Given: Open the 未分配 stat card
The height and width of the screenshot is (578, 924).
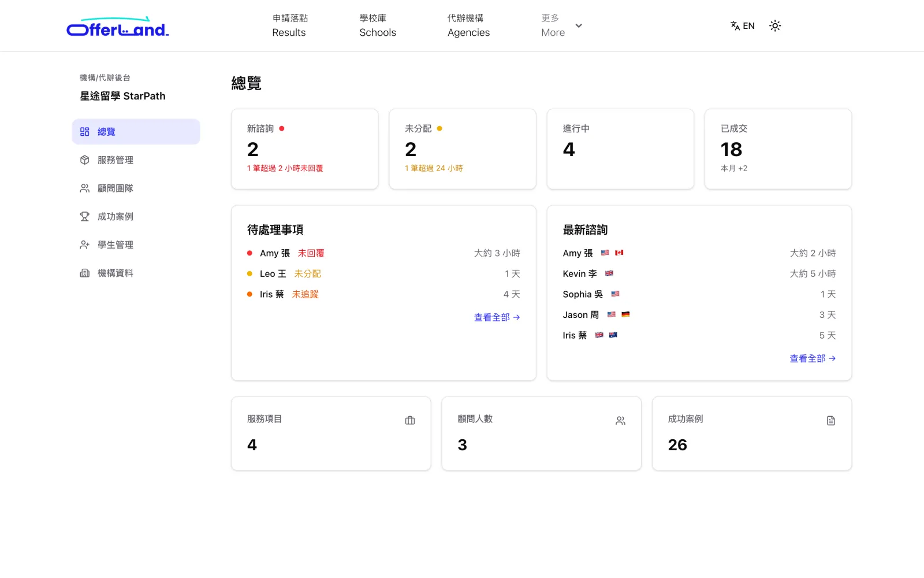Looking at the screenshot, I should click(463, 149).
